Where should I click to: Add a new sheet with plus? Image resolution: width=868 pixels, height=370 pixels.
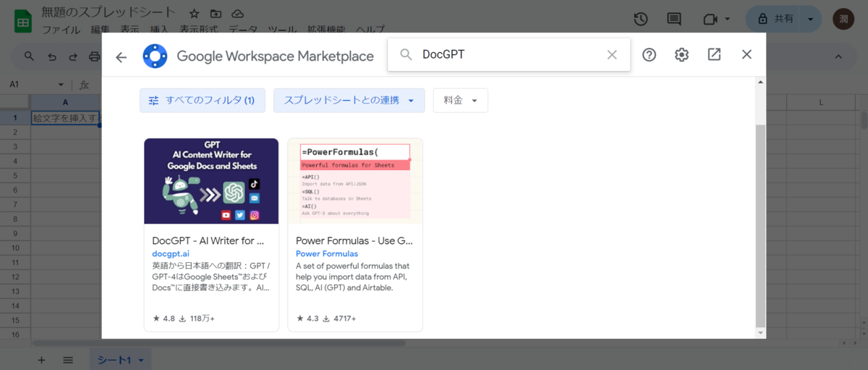point(41,360)
